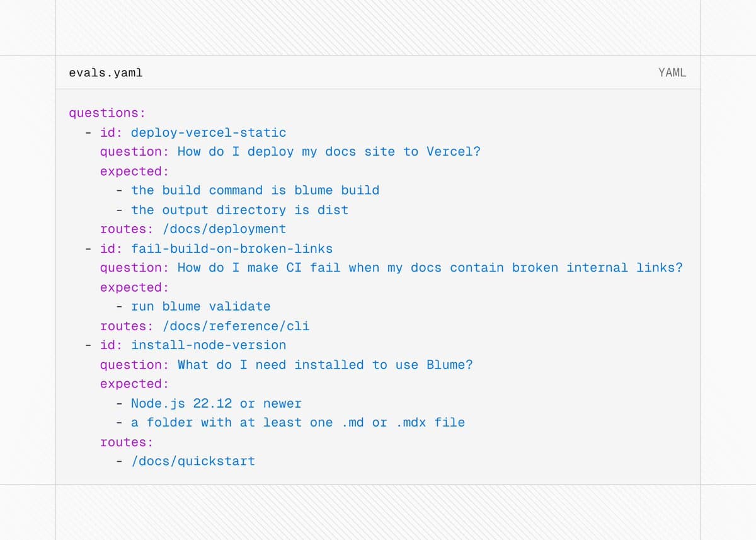Click the question about deploying to Vercel

(x=329, y=151)
